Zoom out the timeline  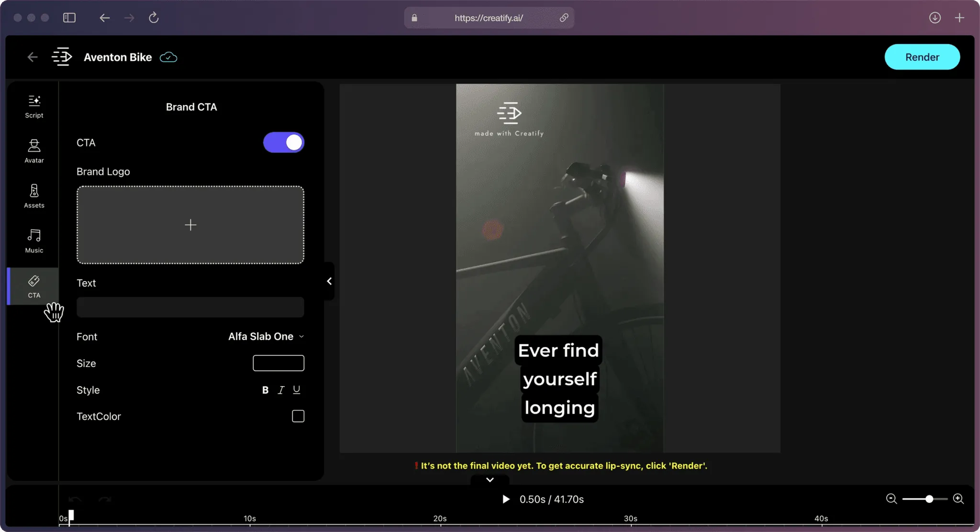pos(891,499)
